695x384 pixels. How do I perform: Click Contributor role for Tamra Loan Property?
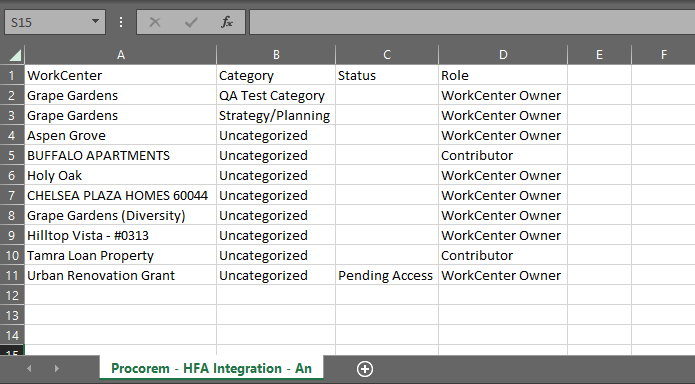(503, 255)
